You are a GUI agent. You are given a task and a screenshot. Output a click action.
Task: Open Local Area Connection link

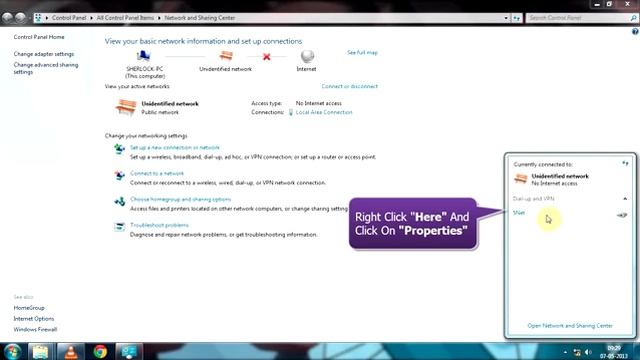324,112
